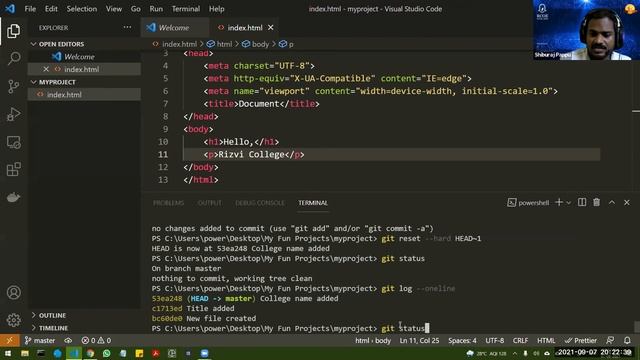Open Explorer more actions ellipsis
Screen dimensions: 640x360
[x=127, y=27]
